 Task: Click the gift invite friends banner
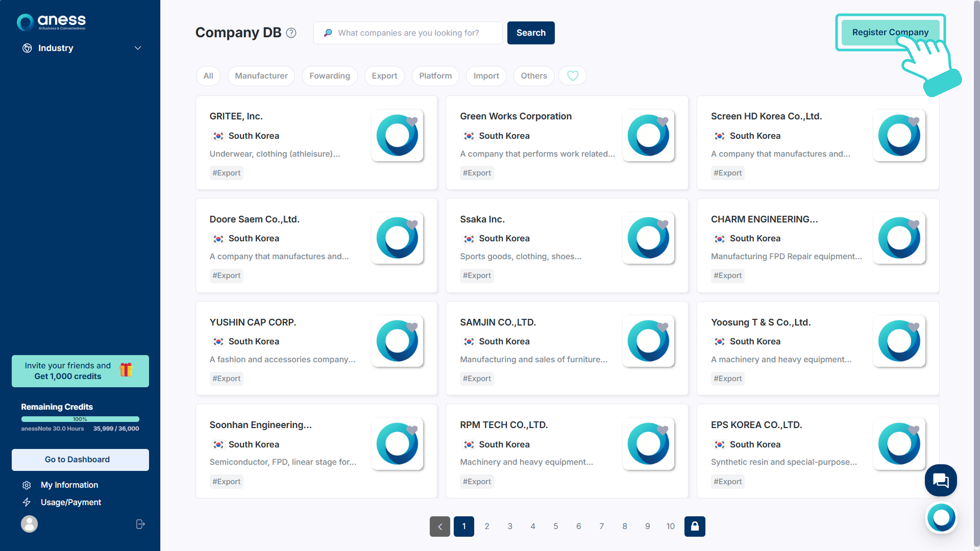click(80, 371)
